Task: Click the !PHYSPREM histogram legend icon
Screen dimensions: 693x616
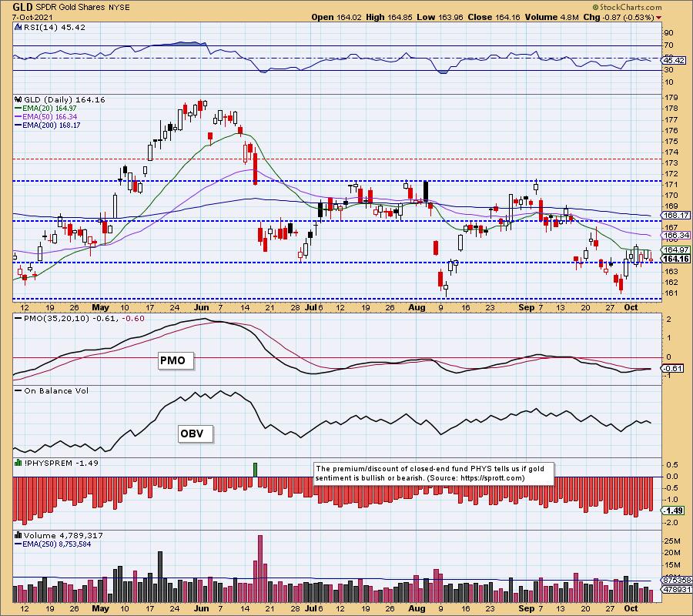Action: tap(18, 463)
